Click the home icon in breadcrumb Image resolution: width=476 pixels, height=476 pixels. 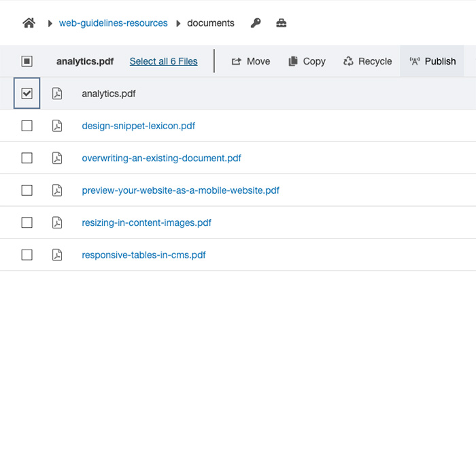29,23
